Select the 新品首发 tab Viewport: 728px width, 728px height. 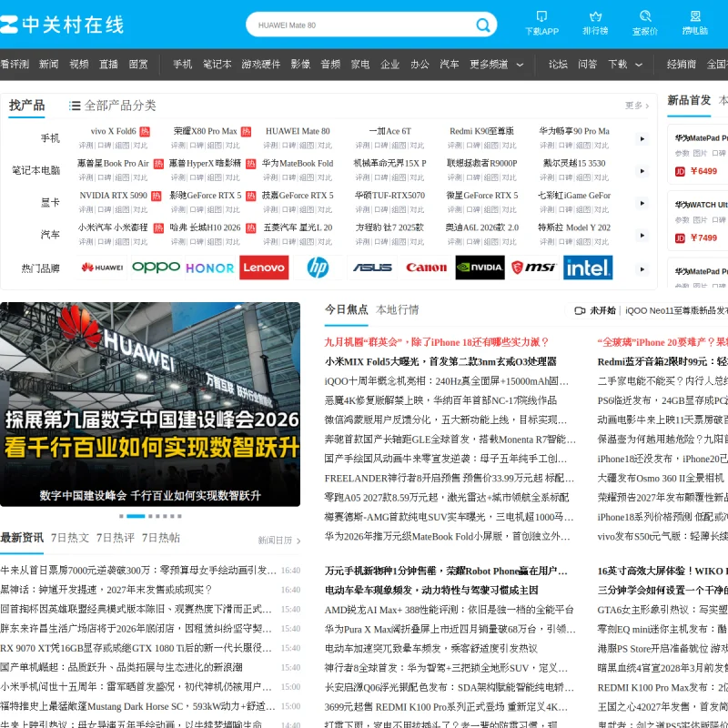[x=689, y=100]
